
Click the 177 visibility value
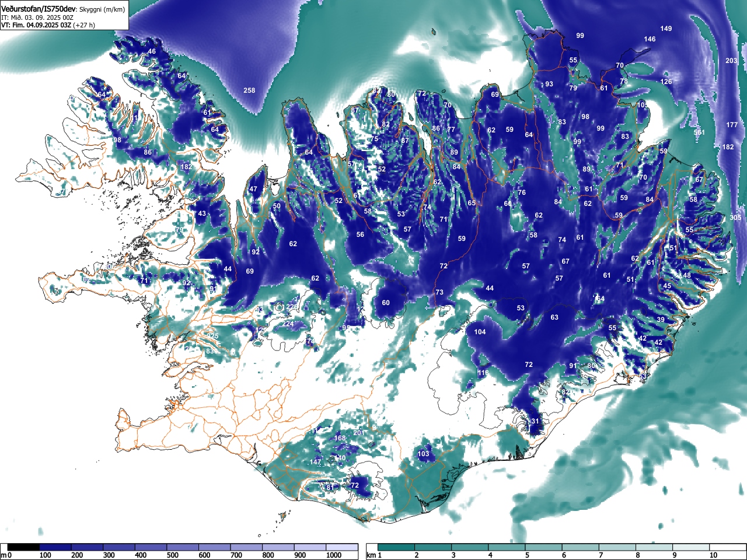[732, 125]
